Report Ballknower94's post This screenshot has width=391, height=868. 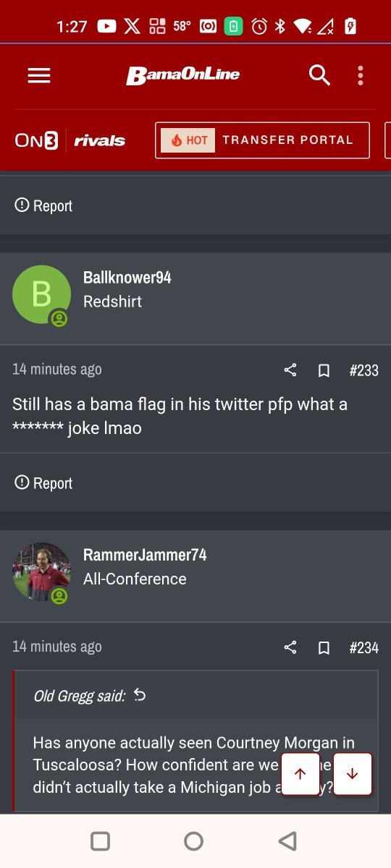pos(43,482)
